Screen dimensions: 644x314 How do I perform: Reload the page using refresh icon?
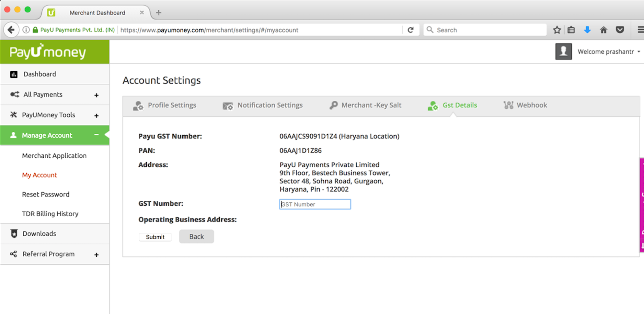point(410,30)
